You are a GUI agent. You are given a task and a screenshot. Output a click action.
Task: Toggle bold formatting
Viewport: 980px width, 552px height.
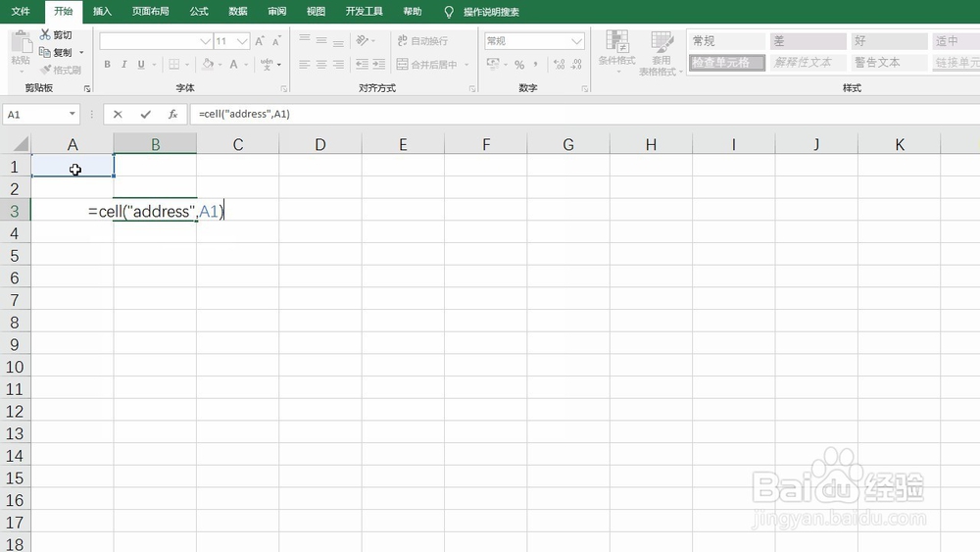point(108,64)
